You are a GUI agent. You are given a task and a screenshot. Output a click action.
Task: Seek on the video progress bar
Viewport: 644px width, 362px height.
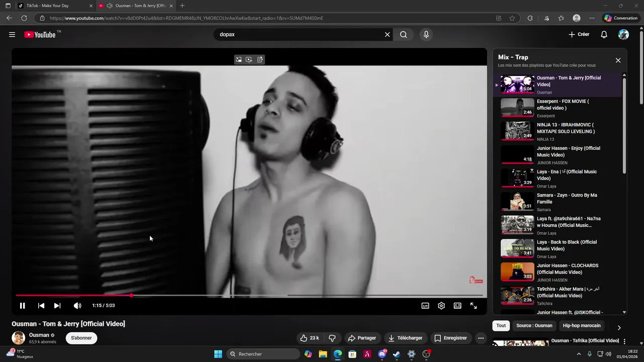[x=249, y=295]
